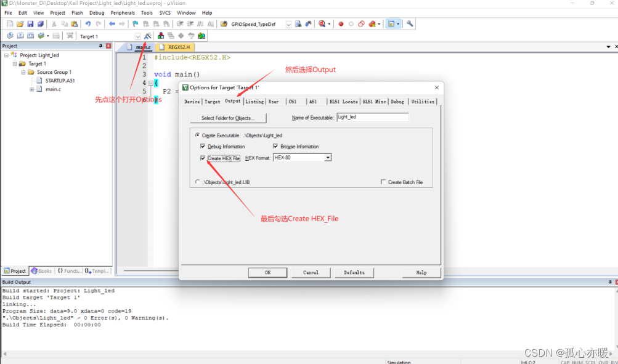Open the SVCS menu

pyautogui.click(x=165, y=13)
